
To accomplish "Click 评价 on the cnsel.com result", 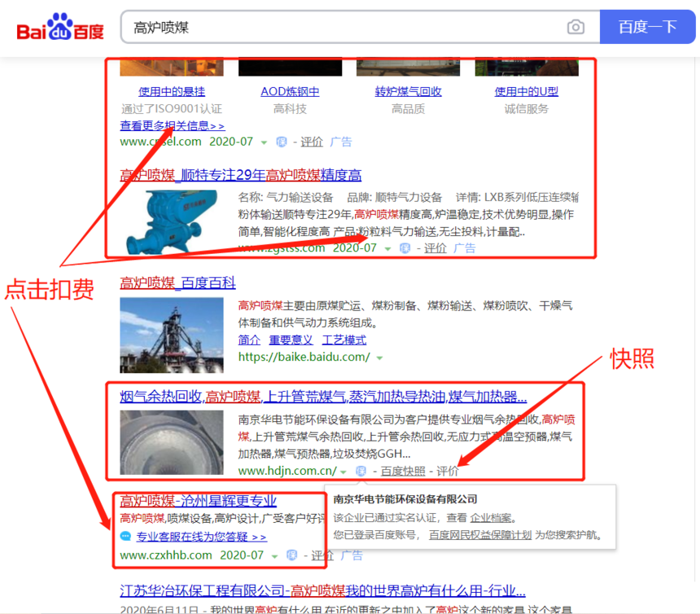I will pyautogui.click(x=312, y=142).
